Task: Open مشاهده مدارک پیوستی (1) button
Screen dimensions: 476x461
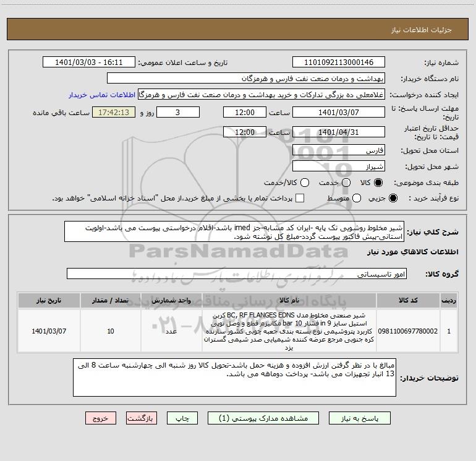Action: (x=263, y=418)
